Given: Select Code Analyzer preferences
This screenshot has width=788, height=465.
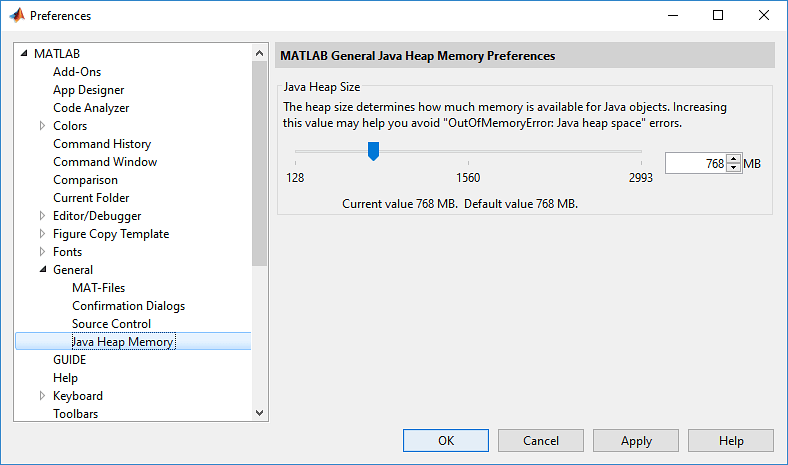Looking at the screenshot, I should pos(91,108).
